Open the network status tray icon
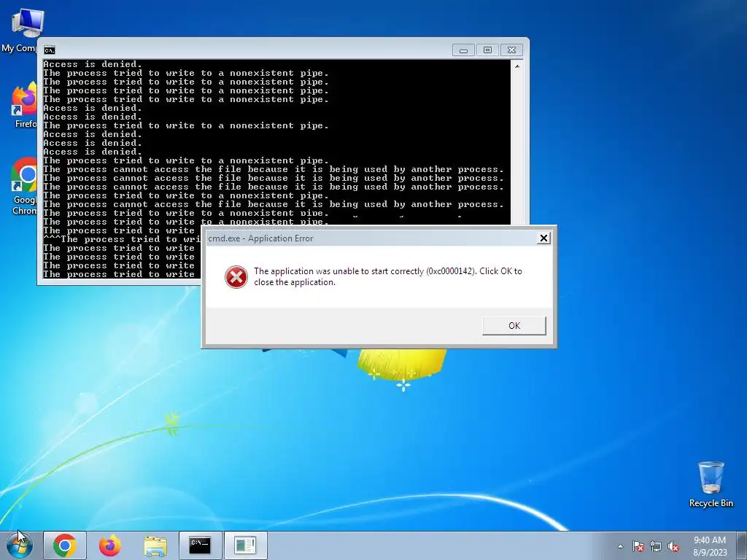 pyautogui.click(x=656, y=546)
